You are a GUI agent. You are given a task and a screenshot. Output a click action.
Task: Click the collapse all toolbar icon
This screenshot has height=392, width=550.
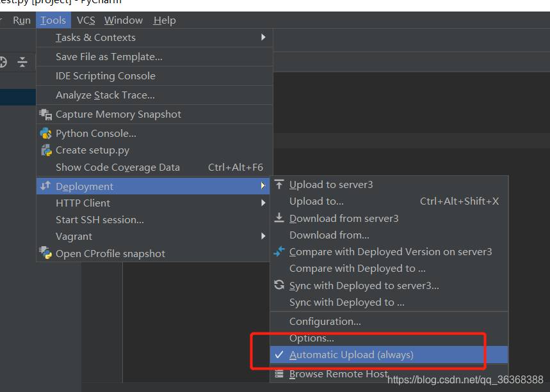coord(22,62)
